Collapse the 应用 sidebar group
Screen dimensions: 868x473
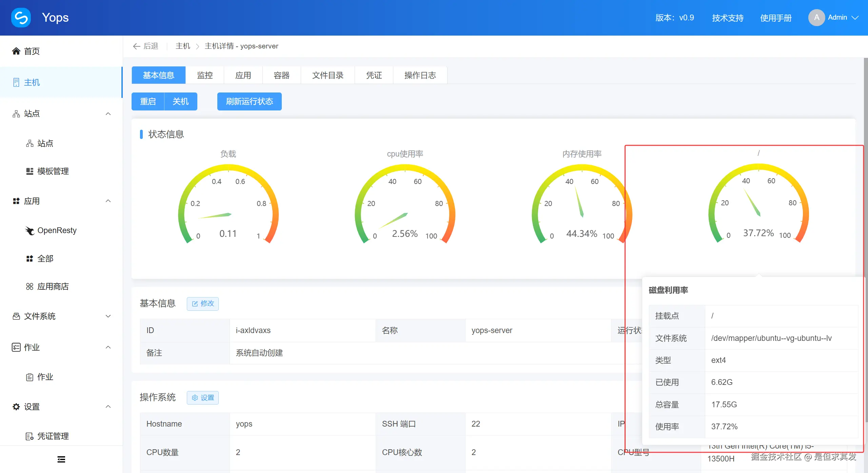click(x=108, y=201)
